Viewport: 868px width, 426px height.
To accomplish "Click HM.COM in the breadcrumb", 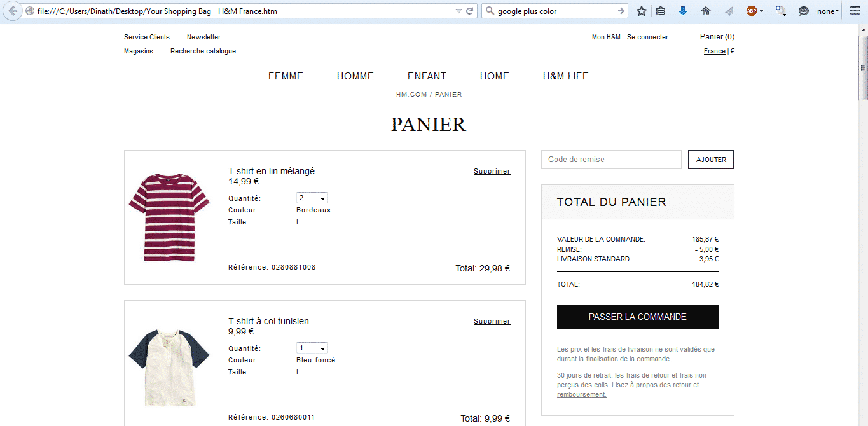I will coord(411,95).
